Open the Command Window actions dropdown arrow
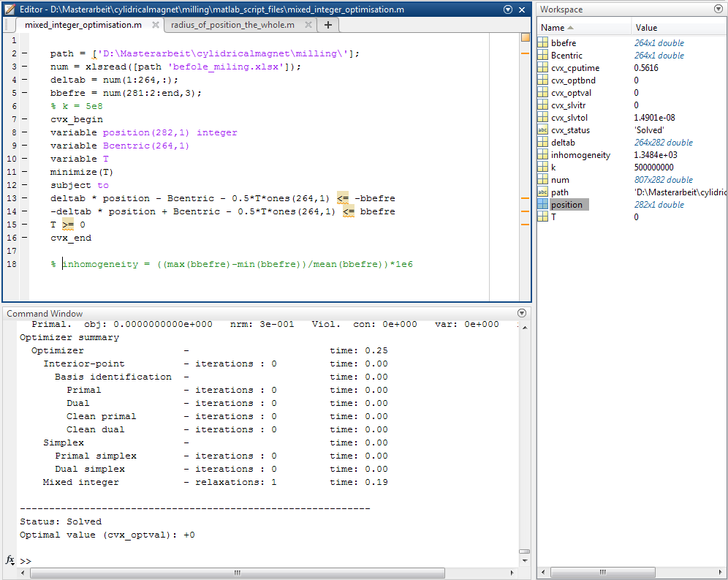The height and width of the screenshot is (580, 728). point(522,313)
